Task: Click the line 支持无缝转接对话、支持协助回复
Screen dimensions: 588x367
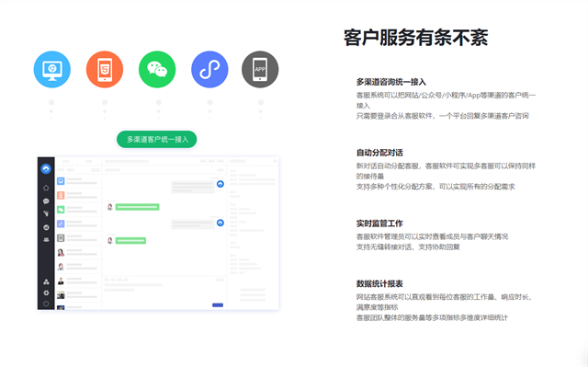Action: click(x=408, y=247)
